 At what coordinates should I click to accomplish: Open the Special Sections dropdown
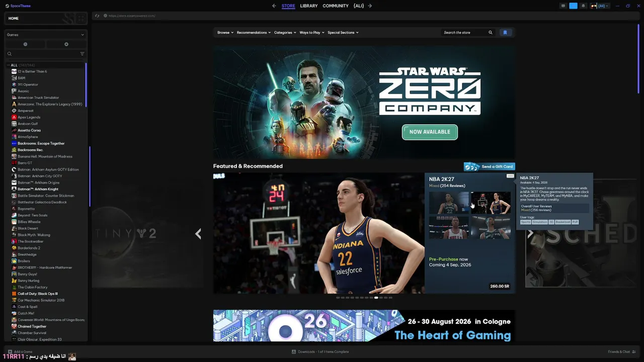pos(343,33)
